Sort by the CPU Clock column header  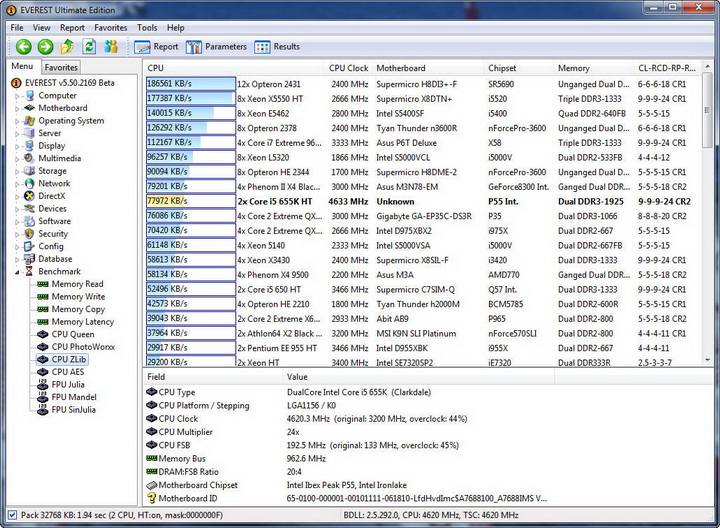coord(349,68)
